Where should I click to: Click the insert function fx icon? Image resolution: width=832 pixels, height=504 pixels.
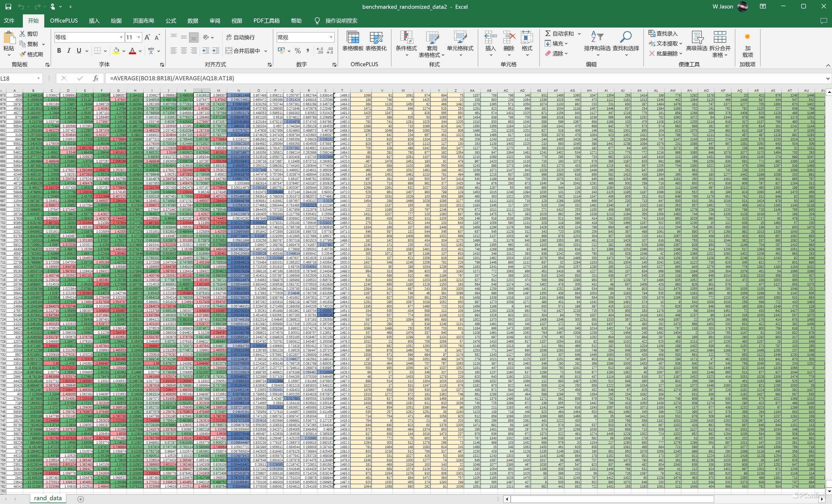96,78
